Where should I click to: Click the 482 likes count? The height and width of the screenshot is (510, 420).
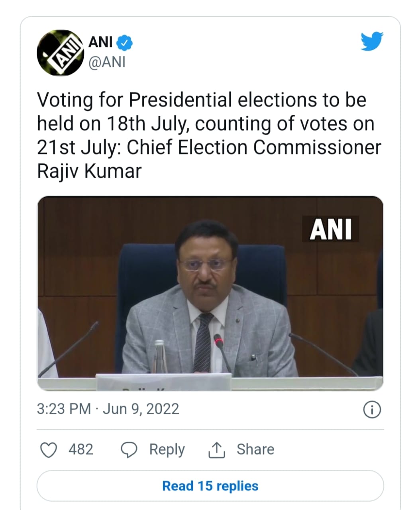pyautogui.click(x=80, y=449)
